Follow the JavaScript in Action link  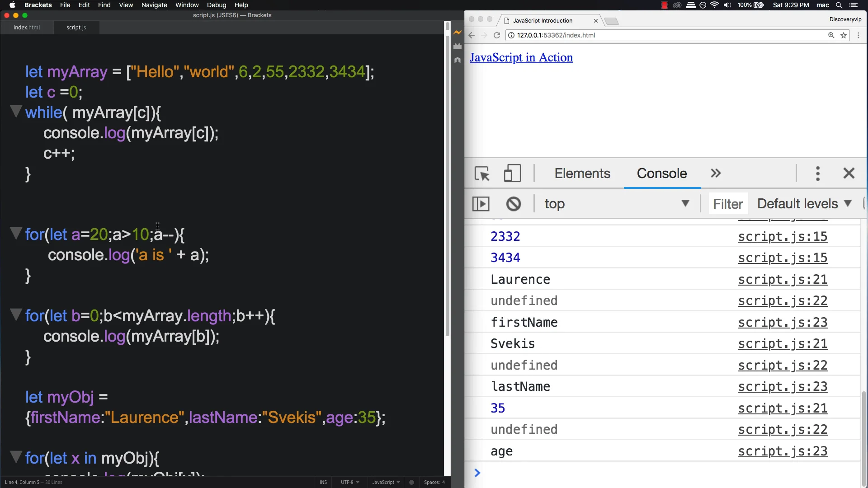click(521, 57)
